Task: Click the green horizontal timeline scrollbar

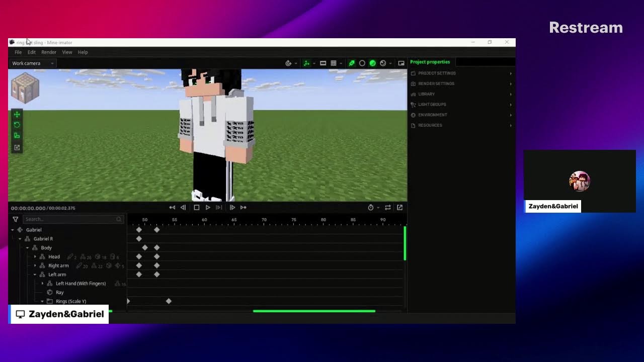Action: point(314,311)
